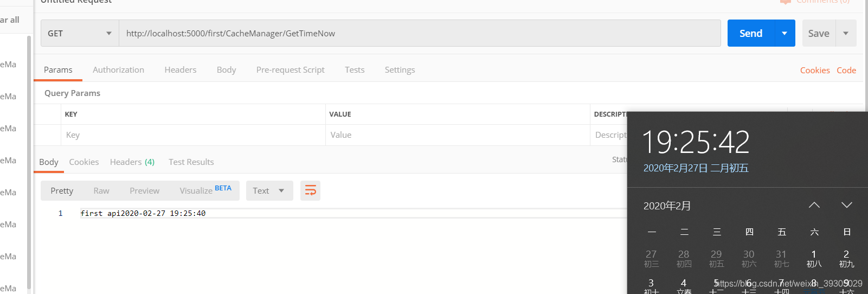868x294 pixels.
Task: Click the date link 2020年2月27日 二月初五
Action: tap(696, 168)
